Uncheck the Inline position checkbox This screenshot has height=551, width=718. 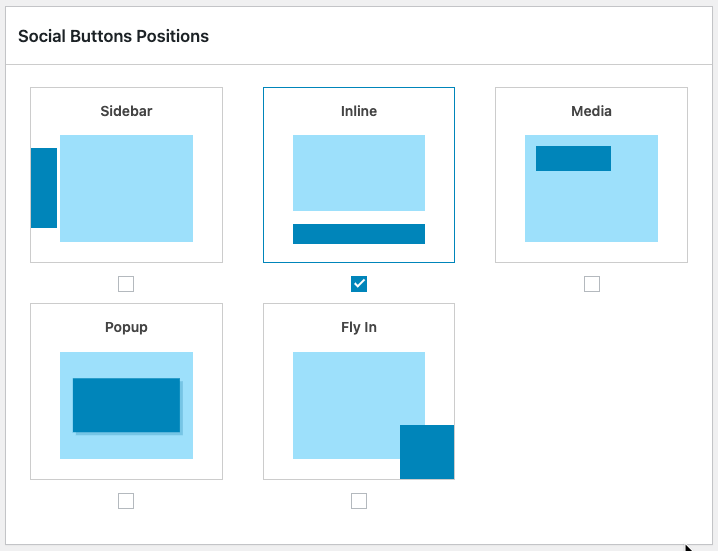(x=359, y=284)
